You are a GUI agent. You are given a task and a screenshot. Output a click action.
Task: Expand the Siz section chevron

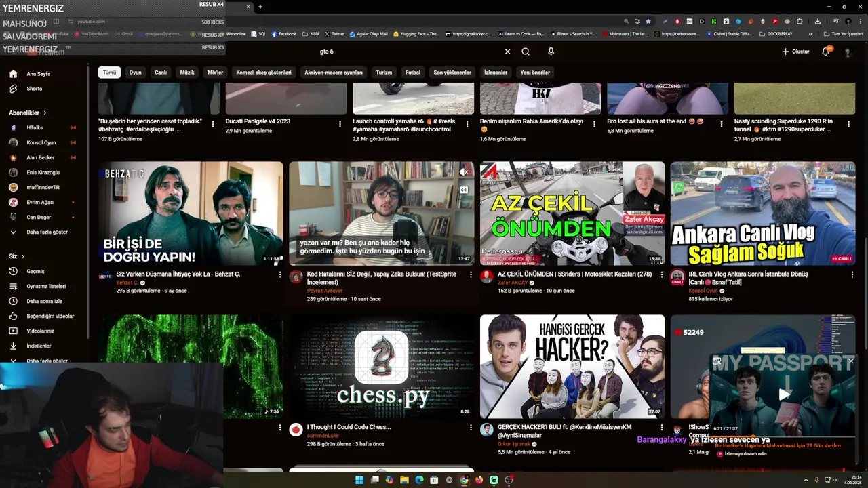(x=22, y=256)
